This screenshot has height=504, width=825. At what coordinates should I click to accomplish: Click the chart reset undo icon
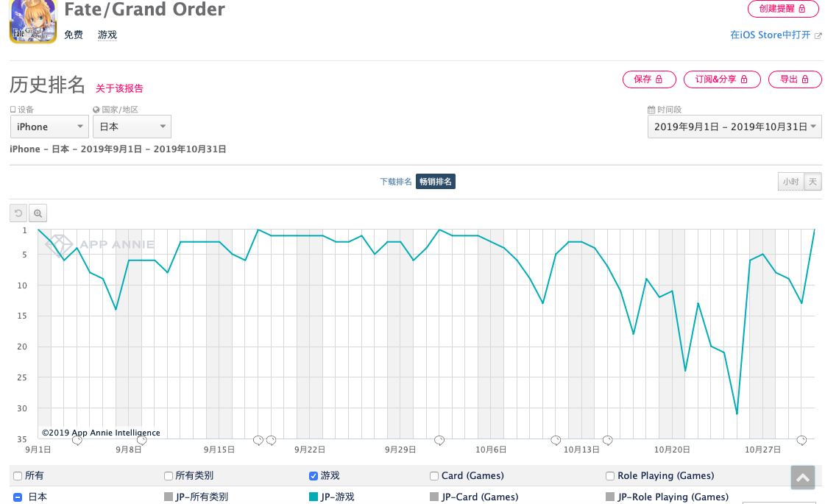[19, 213]
